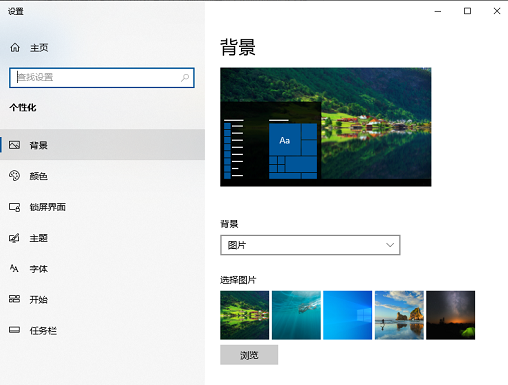Go back to 主页 home
Screen dimensions: 508x385
pos(102,48)
